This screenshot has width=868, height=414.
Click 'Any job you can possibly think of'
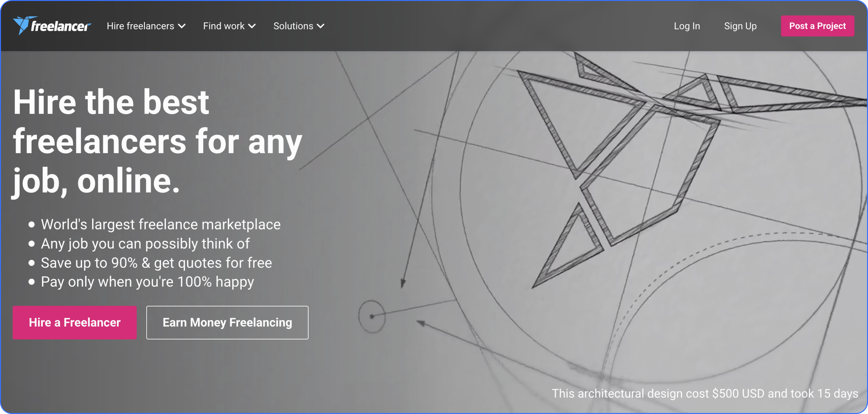(145, 244)
